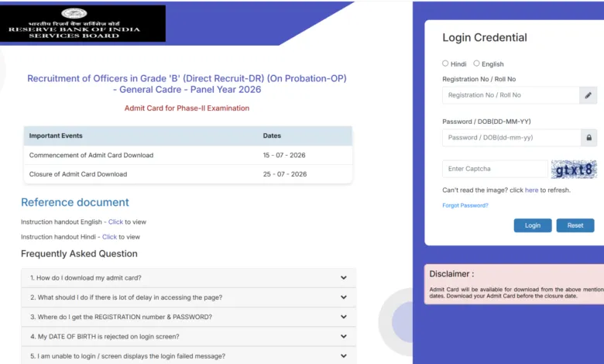
Task: Click the captcha image showing gtxt8
Action: coord(574,169)
